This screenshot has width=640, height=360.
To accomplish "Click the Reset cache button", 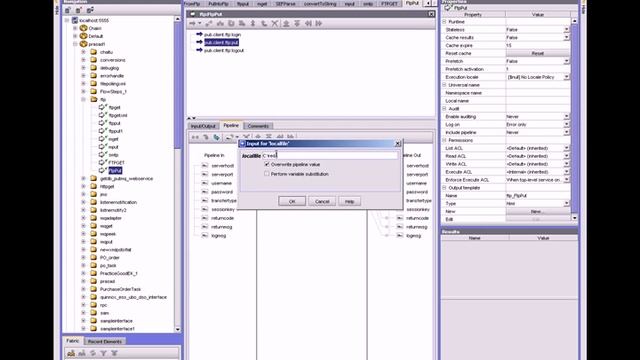I will 538,53.
